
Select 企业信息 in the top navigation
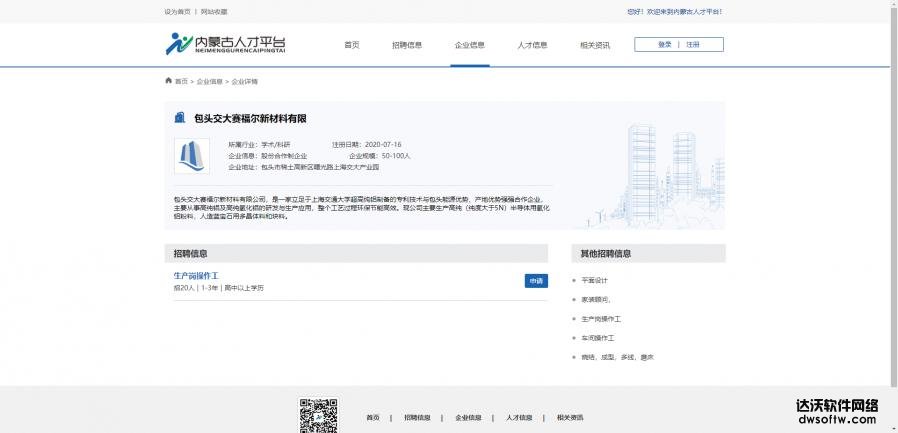coord(470,45)
